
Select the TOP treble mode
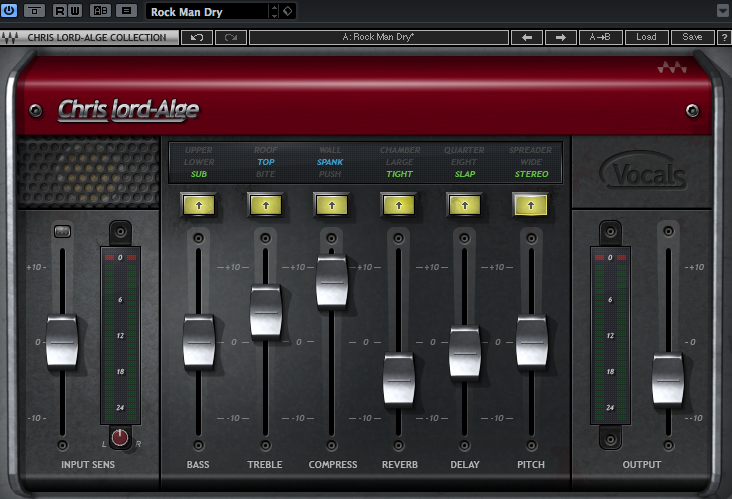coord(266,162)
